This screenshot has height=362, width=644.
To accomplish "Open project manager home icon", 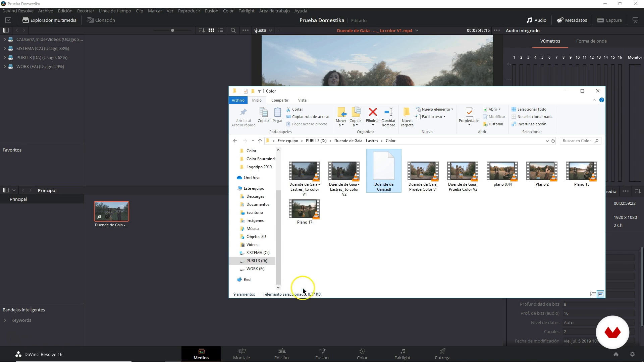I will coord(616,354).
